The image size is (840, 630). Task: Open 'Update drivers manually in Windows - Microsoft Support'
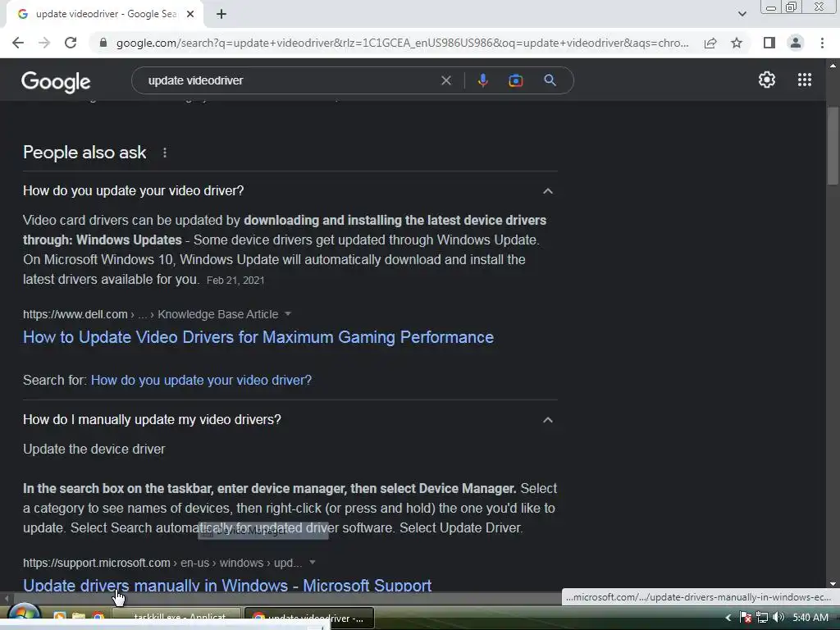click(x=227, y=585)
